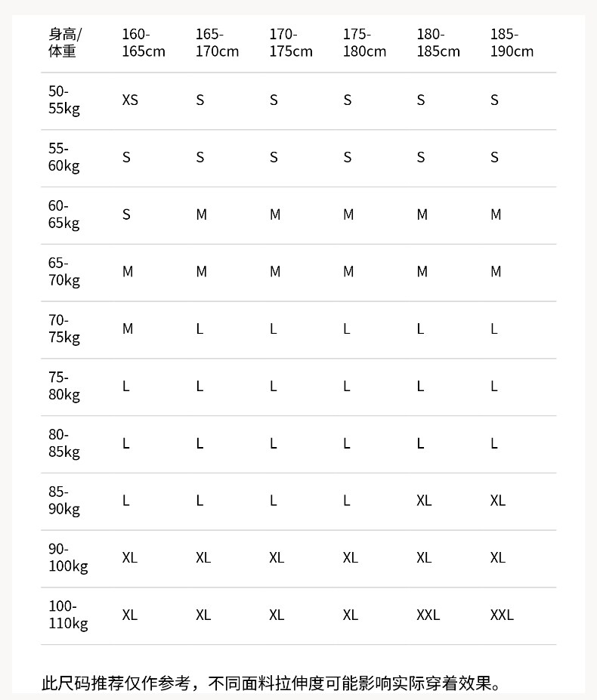Click the 身高/体重 header cell
Image resolution: width=597 pixels, height=700 pixels.
[64, 43]
